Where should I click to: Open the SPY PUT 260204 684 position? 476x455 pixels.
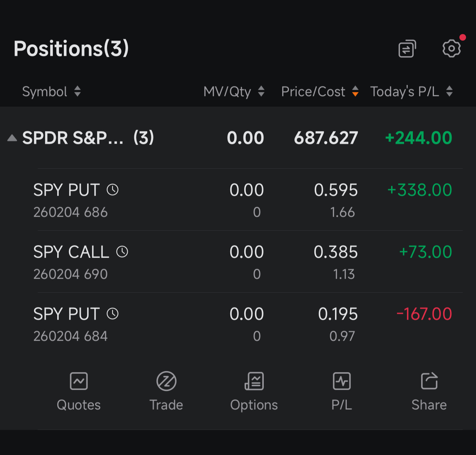tap(238, 324)
